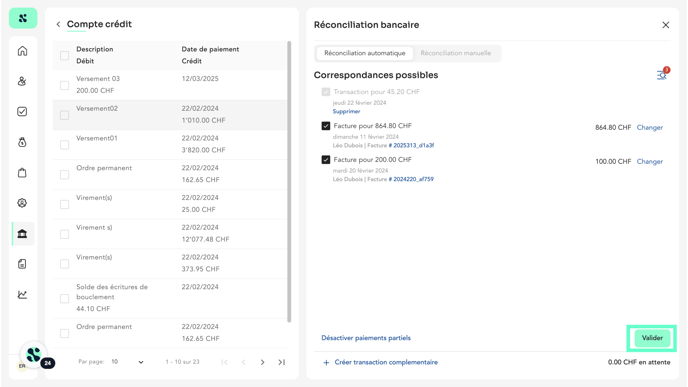Uncheck the Facture pour 864.80 CHF checkbox

tap(326, 126)
